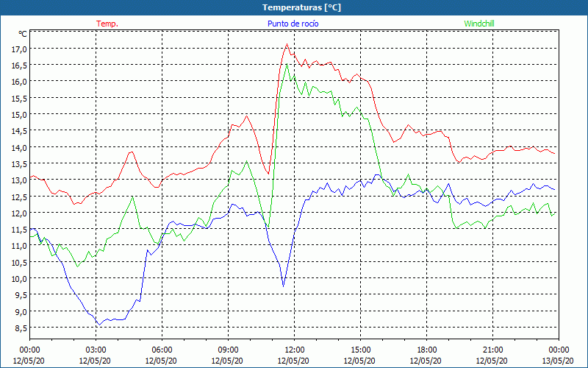Click the 12:00 time axis label
The height and width of the screenshot is (368, 588).
click(x=295, y=350)
